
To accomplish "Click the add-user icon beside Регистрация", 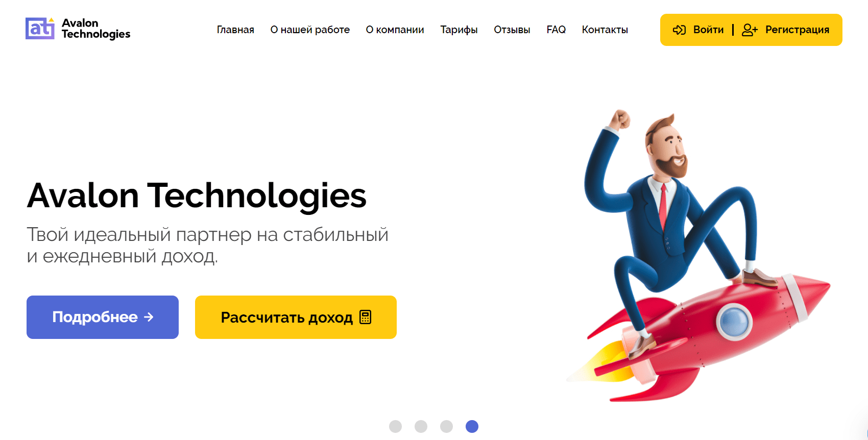I will pyautogui.click(x=750, y=30).
